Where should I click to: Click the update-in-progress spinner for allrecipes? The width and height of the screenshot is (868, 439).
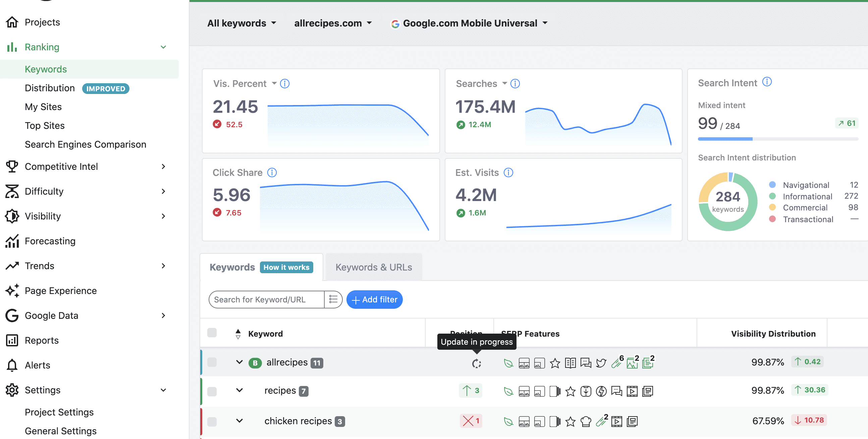[477, 363]
